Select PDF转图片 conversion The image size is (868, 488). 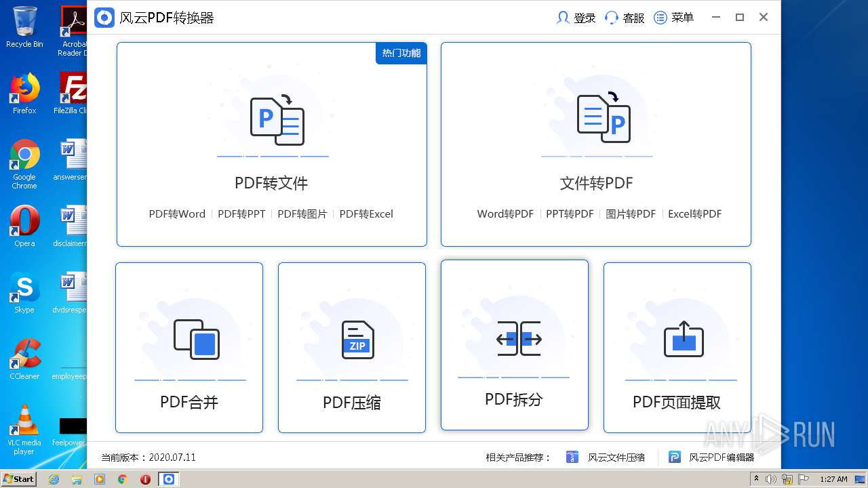[x=302, y=213]
